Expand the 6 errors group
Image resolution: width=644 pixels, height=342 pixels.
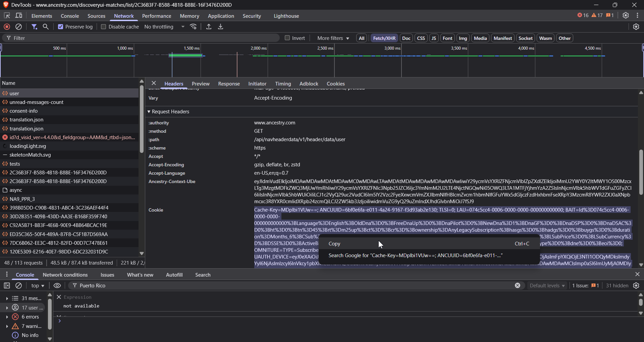7,317
